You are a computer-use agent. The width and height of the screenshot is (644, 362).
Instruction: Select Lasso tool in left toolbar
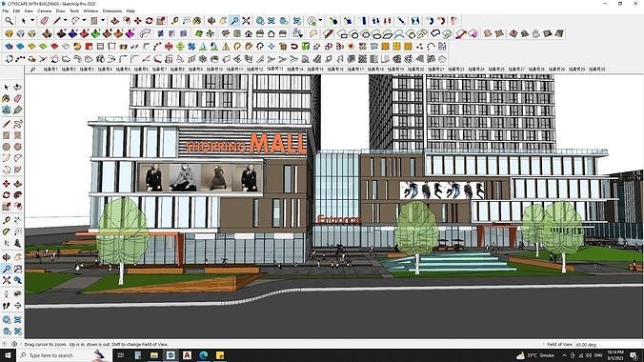click(x=18, y=87)
